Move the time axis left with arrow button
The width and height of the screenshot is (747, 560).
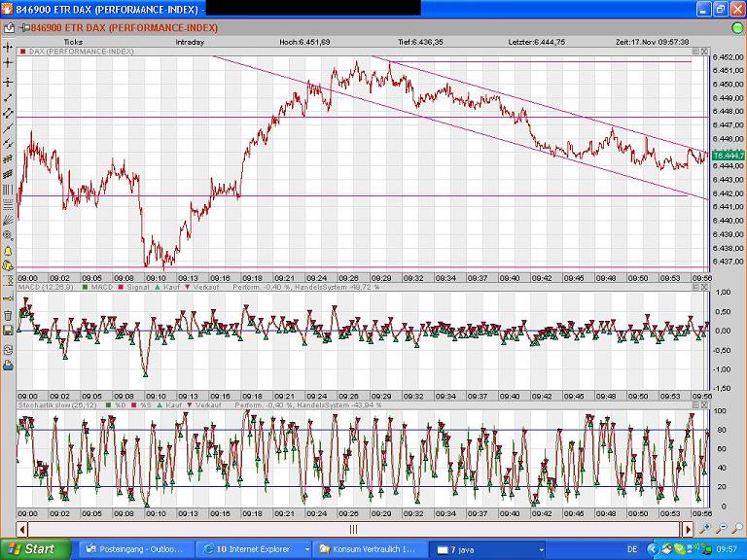coord(21,529)
